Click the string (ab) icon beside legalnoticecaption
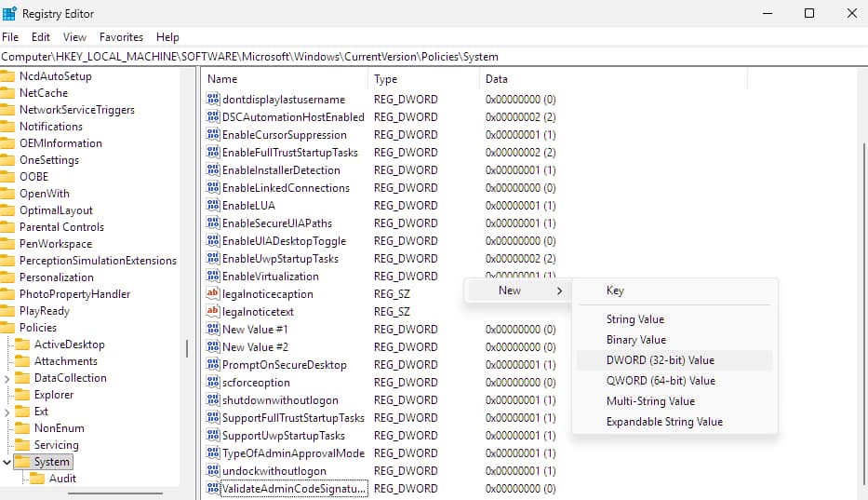This screenshot has height=500, width=868. tap(213, 294)
